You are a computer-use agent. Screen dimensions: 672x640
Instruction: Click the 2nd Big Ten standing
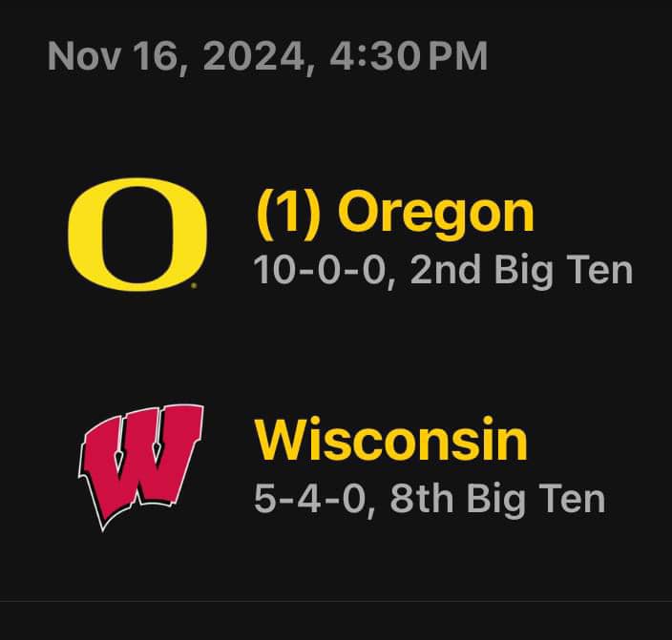coord(521,272)
